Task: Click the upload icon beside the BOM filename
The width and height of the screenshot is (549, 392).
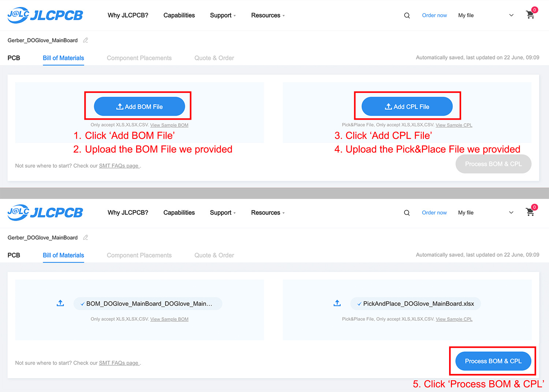Action: 60,303
